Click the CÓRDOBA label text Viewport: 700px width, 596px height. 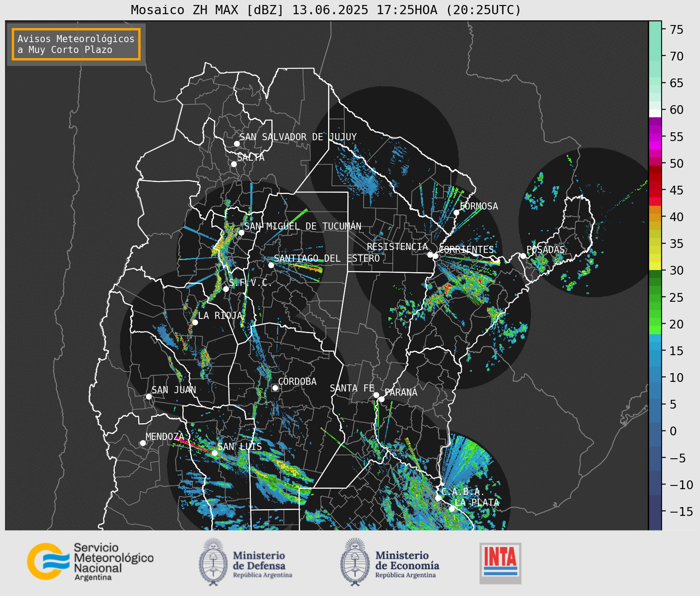pos(297,381)
